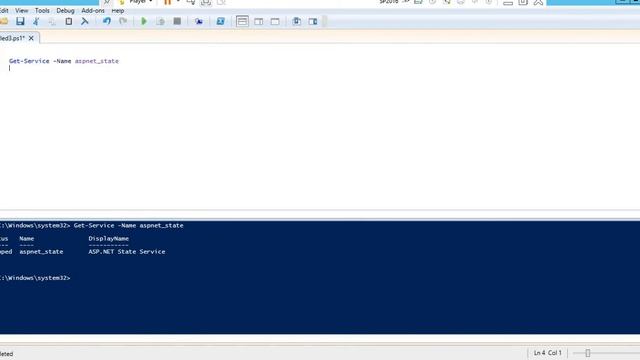Click the executed Get-Service command in console
The width and height of the screenshot is (640, 360).
click(129, 225)
